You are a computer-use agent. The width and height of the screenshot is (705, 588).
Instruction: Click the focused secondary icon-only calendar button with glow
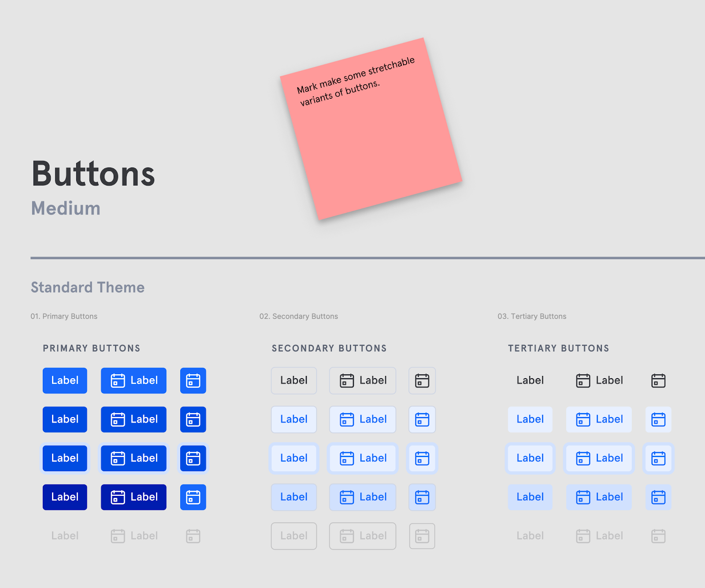[422, 458]
